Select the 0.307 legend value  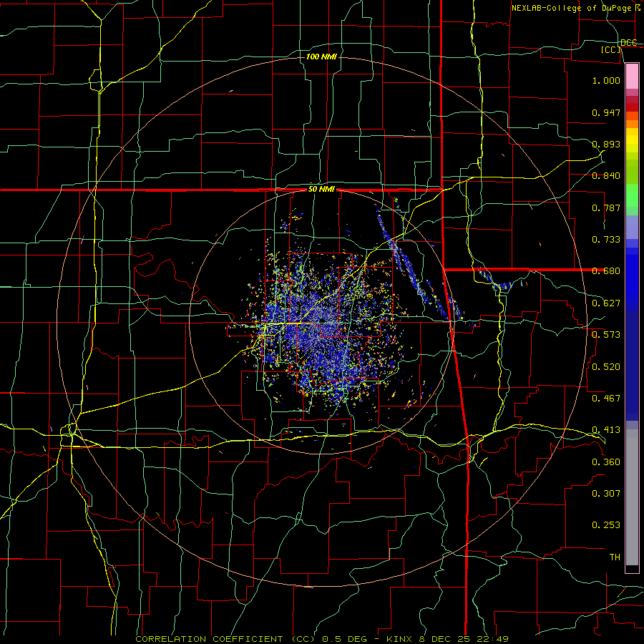tap(606, 494)
